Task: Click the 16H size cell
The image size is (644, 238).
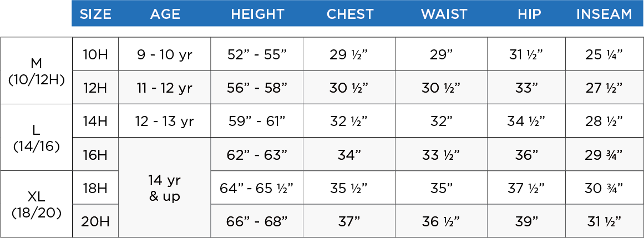Action: point(95,155)
